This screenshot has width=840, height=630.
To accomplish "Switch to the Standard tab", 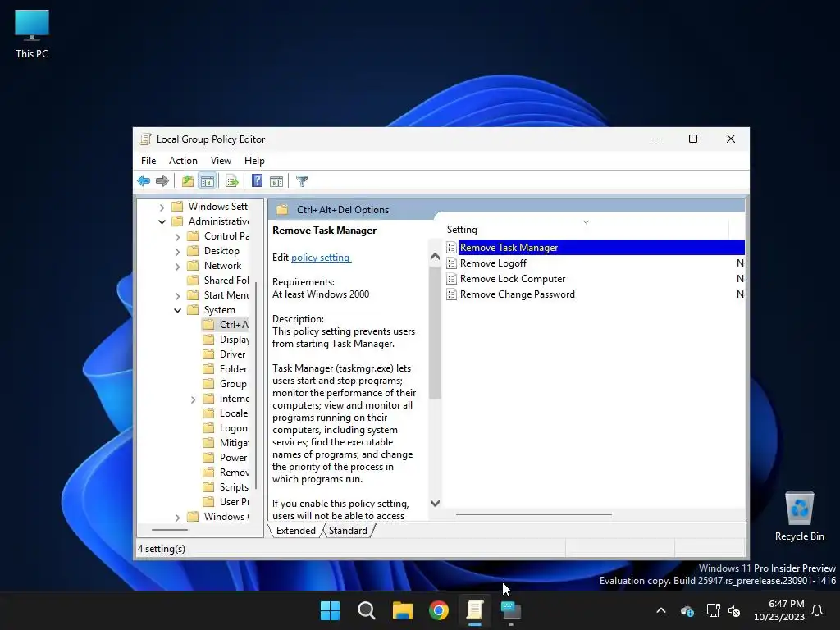I will click(x=348, y=531).
